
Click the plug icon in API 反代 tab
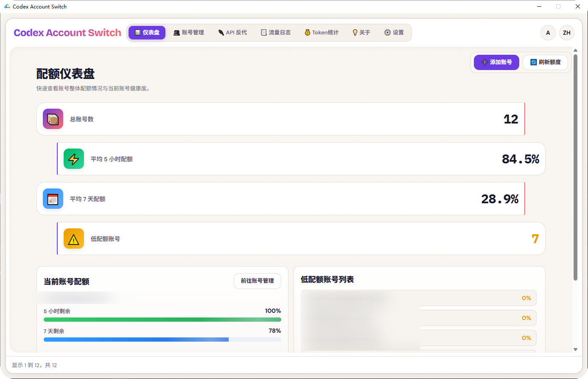(221, 33)
